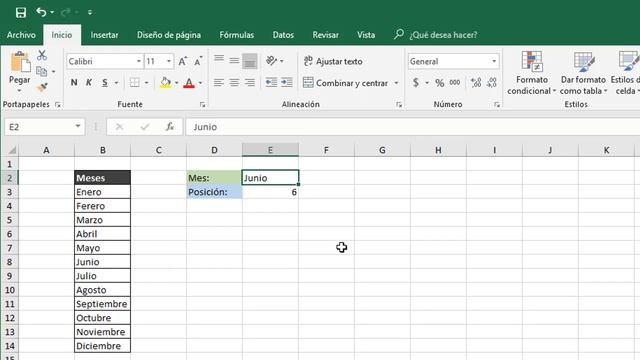The height and width of the screenshot is (360, 640).
Task: Open the underline style dropdown arrow
Action: 116,83
